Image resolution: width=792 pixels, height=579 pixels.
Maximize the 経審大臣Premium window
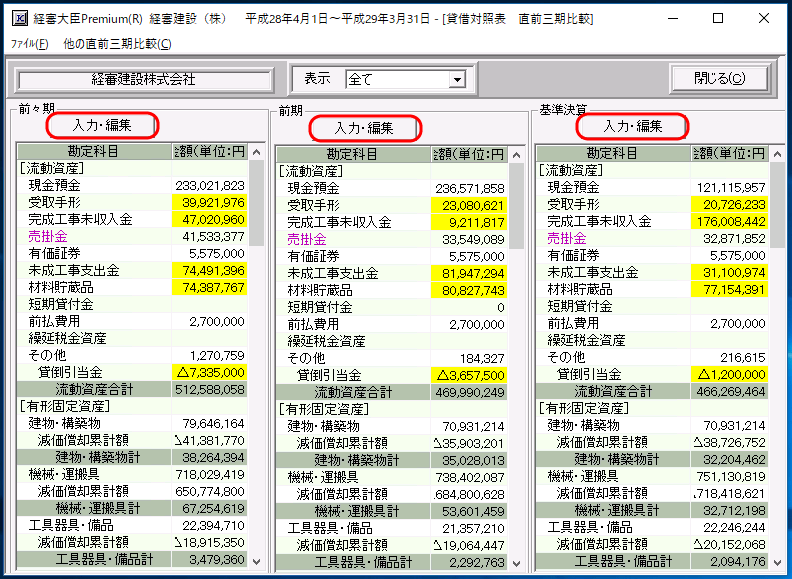pos(718,18)
